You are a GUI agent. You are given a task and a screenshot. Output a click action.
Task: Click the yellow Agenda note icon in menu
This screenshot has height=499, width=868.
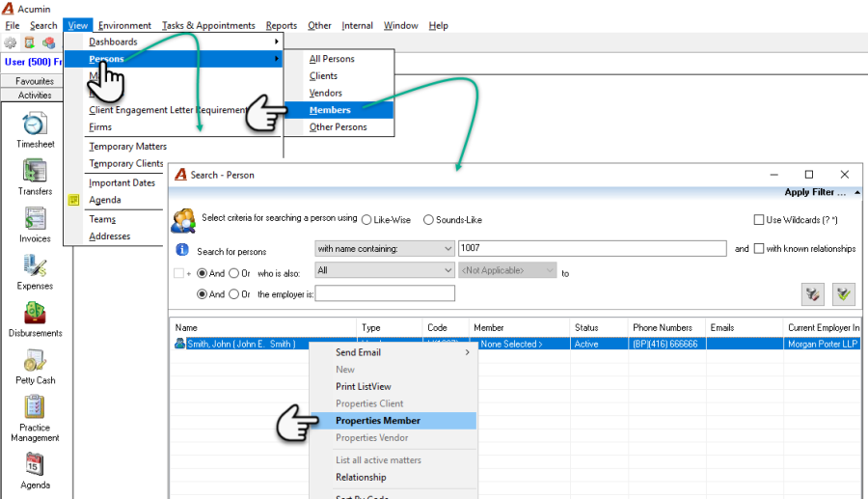[73, 200]
